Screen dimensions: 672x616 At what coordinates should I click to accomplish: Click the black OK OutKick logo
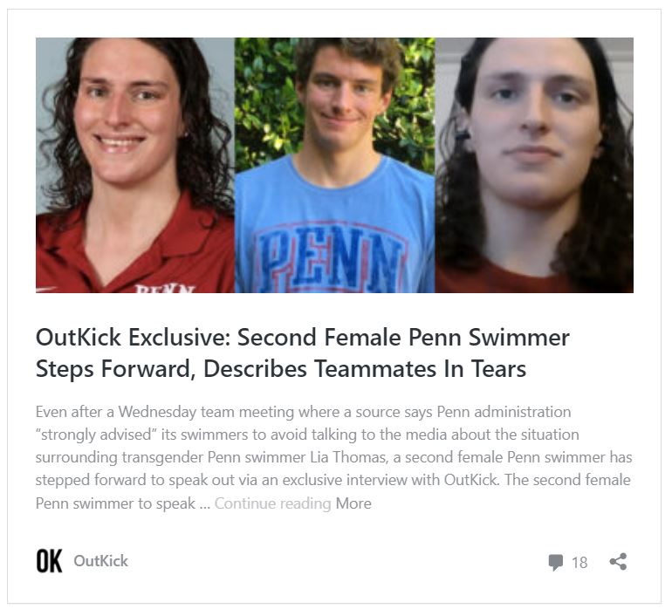pos(49,561)
